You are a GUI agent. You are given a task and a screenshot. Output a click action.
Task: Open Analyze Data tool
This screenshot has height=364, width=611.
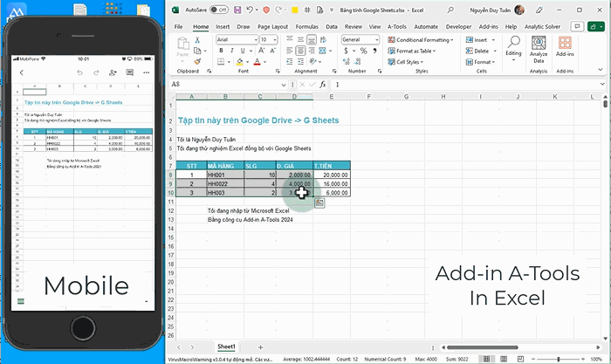(539, 50)
